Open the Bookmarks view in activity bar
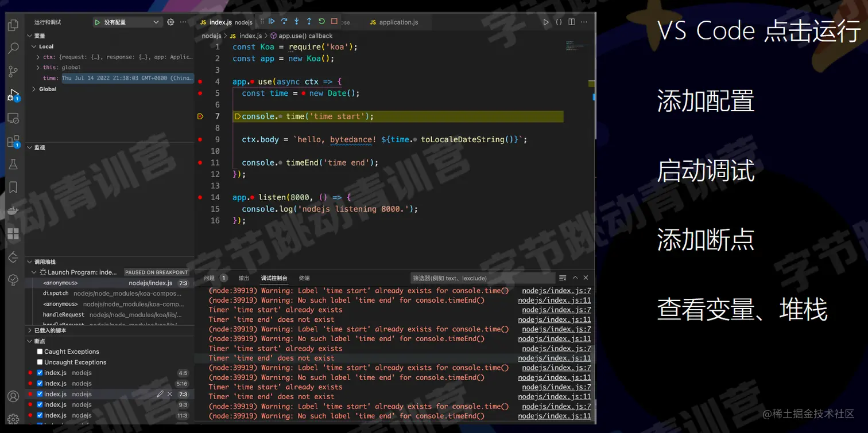Screen dimensions: 868x433 pos(13,188)
